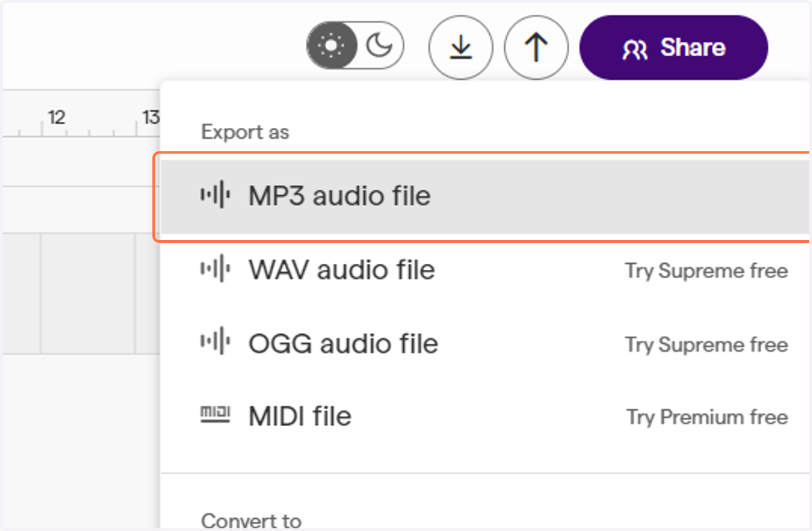The width and height of the screenshot is (812, 531).
Task: Export as OGG audio file
Action: [x=486, y=344]
